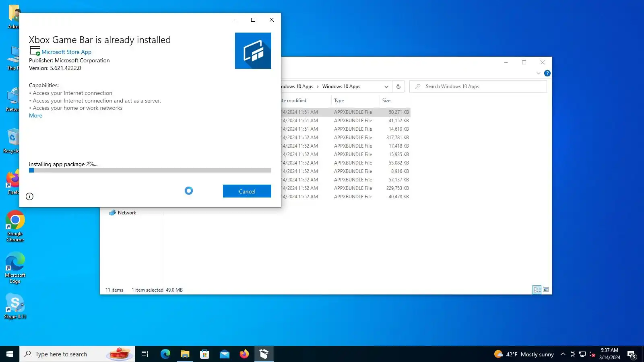Viewport: 644px width, 362px height.
Task: Open the Start menu
Action: 10,354
